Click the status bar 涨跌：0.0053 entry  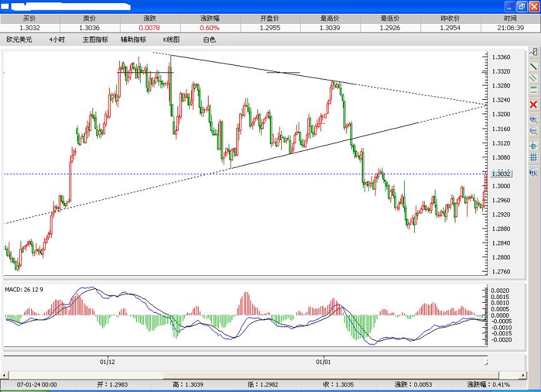414,385
